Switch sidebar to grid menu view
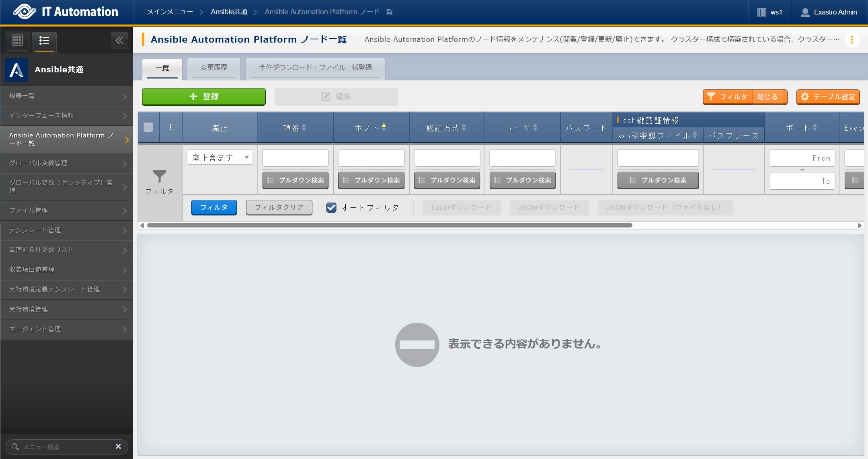The width and height of the screenshot is (868, 459). click(x=17, y=41)
